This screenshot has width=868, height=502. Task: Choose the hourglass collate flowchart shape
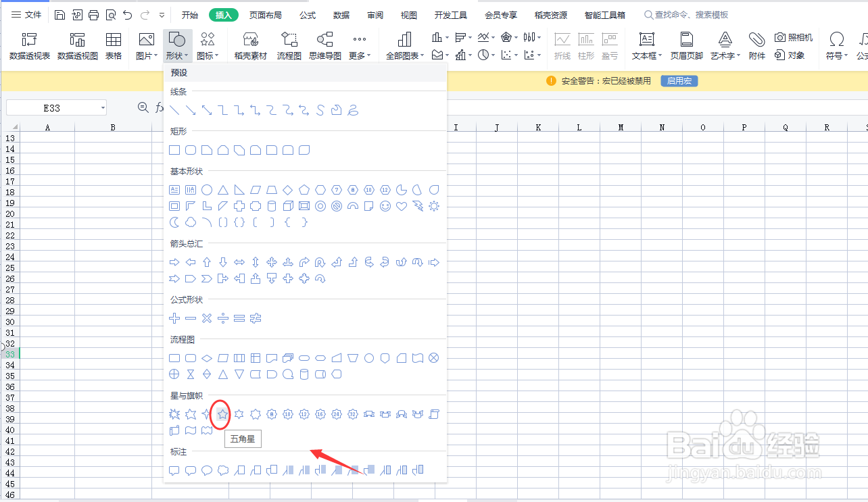(x=191, y=374)
